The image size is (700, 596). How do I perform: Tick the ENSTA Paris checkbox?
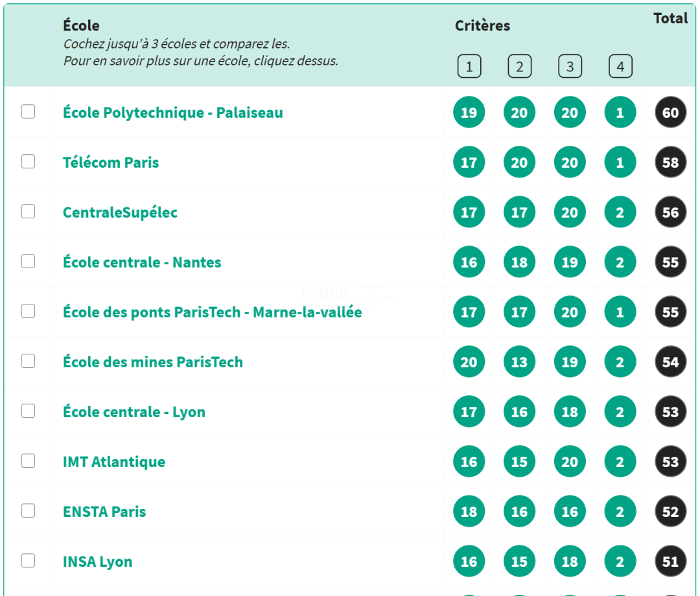click(x=28, y=510)
